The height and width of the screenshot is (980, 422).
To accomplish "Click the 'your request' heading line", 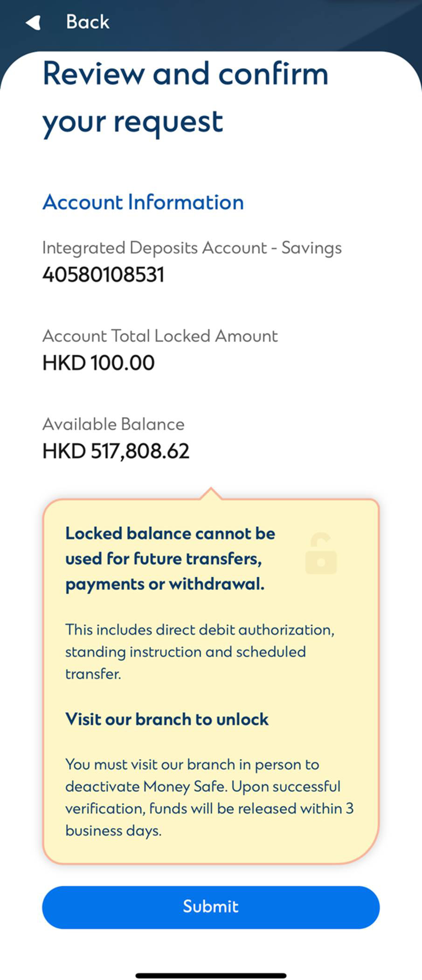I will (x=133, y=123).
